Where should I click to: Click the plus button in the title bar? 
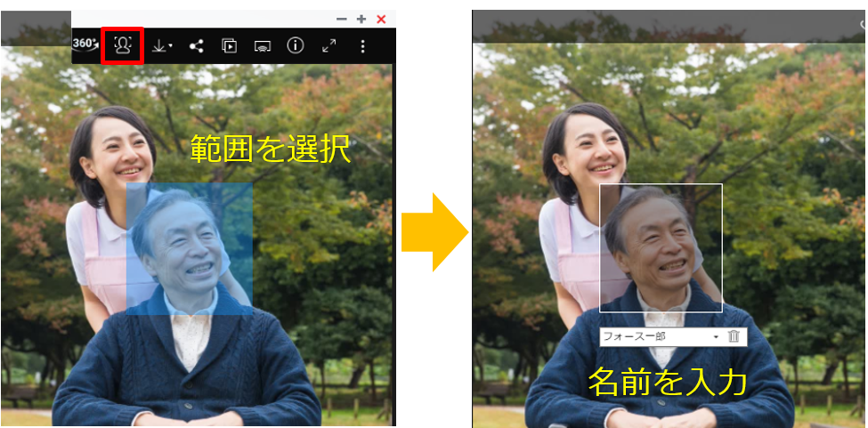point(361,19)
